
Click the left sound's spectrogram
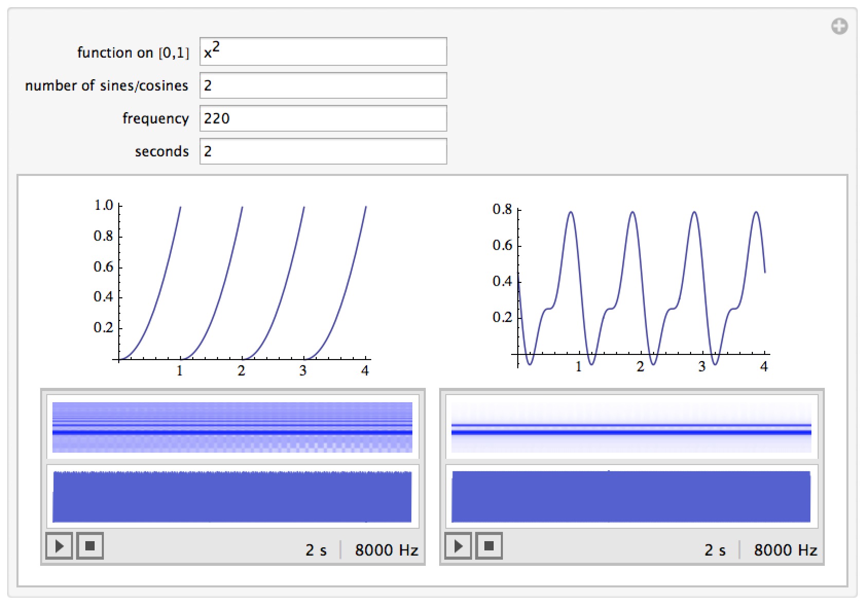point(232,427)
